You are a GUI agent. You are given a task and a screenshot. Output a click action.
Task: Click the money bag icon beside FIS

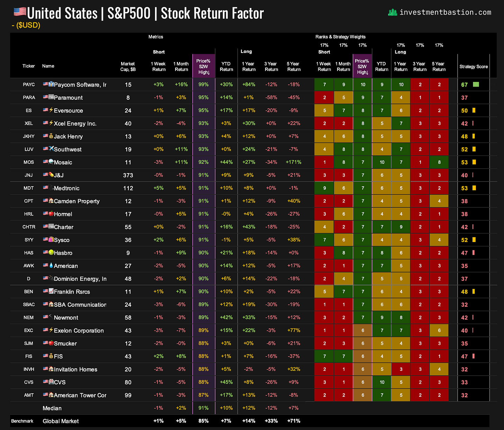(x=51, y=356)
